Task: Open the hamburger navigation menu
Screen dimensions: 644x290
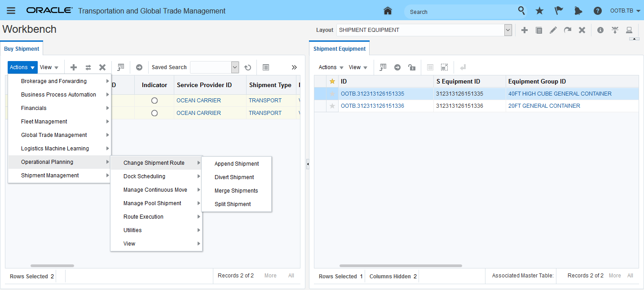Action: click(11, 11)
